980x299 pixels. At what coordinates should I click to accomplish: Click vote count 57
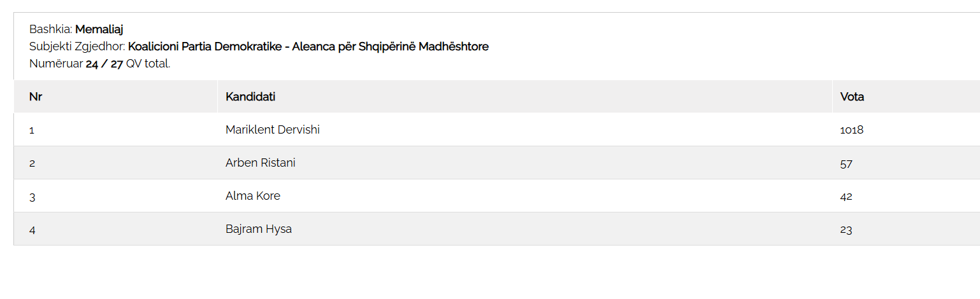pyautogui.click(x=846, y=163)
